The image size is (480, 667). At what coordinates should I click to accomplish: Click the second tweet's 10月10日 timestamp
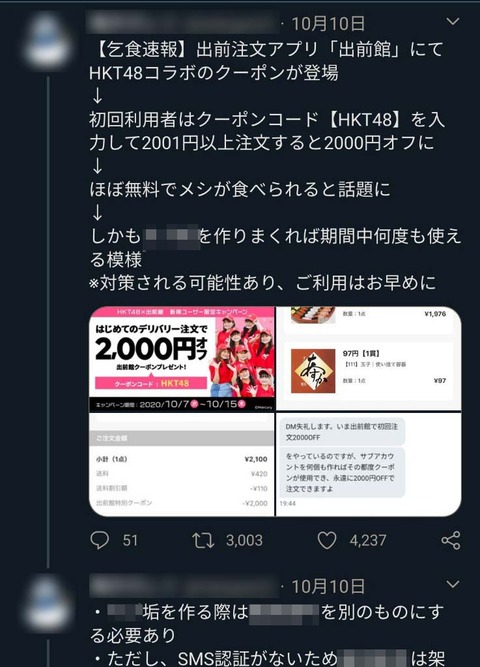[328, 586]
